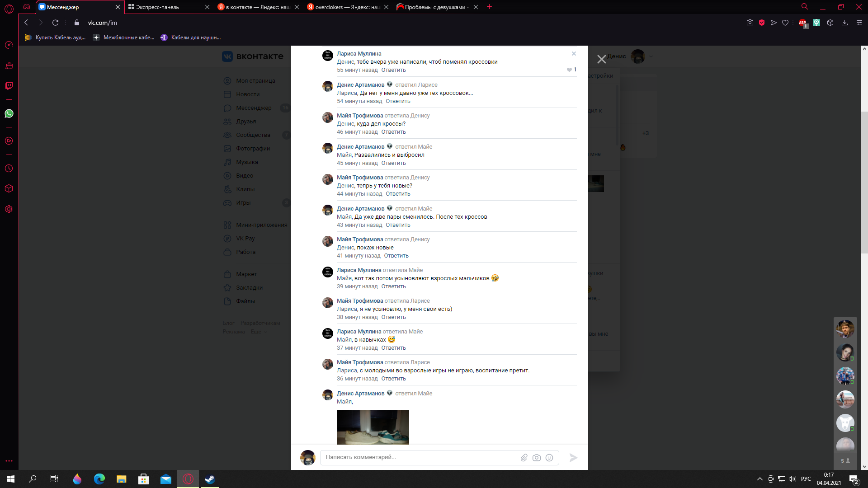Open browser snapshot camera tool
The image size is (868, 488).
(x=750, y=23)
